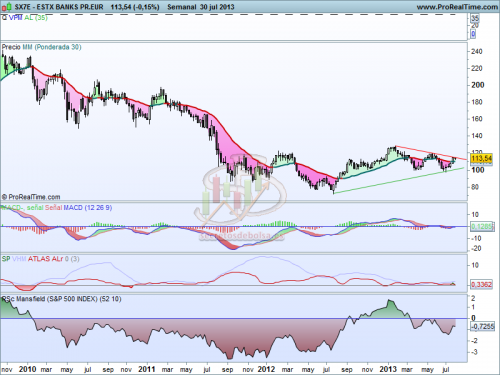Select the Semanal timeframe label
This screenshot has width=500, height=375.
click(x=182, y=7)
